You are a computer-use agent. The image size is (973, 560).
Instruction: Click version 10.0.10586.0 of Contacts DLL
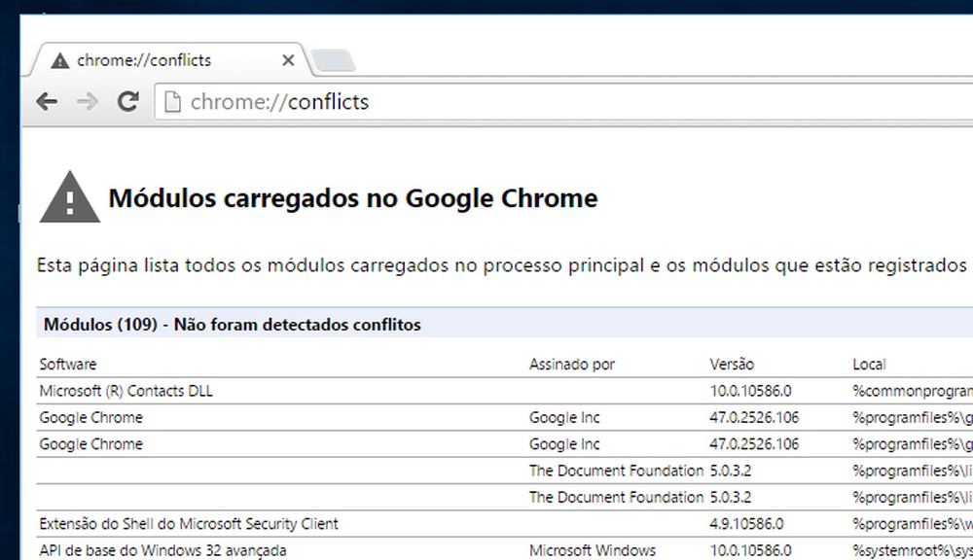[x=750, y=391]
